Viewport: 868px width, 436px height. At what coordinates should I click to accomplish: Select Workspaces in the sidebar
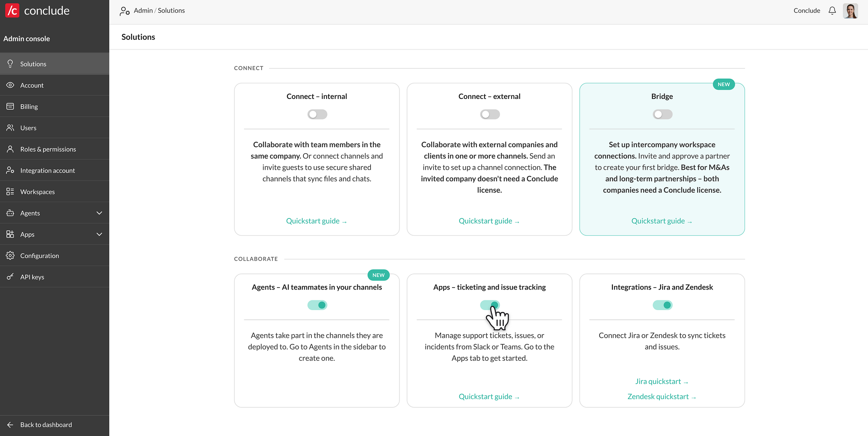[x=55, y=191]
